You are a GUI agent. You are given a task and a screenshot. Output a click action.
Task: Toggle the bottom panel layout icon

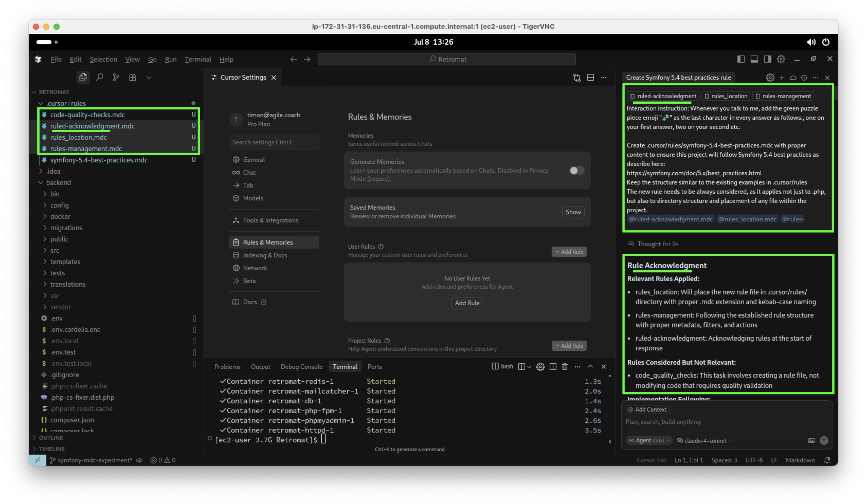coord(754,59)
